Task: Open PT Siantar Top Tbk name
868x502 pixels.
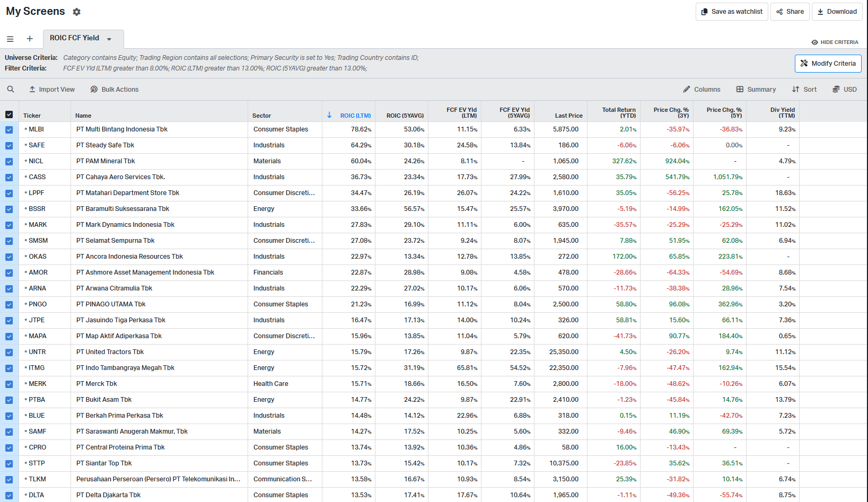Action: click(104, 463)
